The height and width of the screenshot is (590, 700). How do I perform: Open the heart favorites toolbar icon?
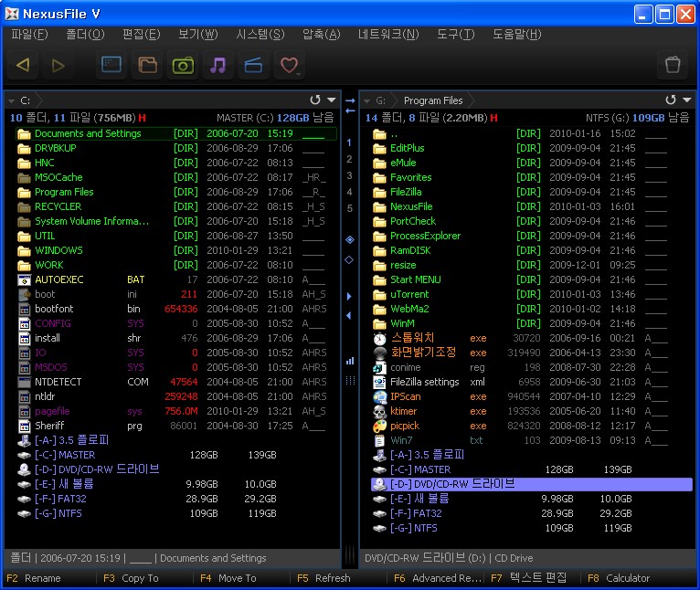pos(290,65)
